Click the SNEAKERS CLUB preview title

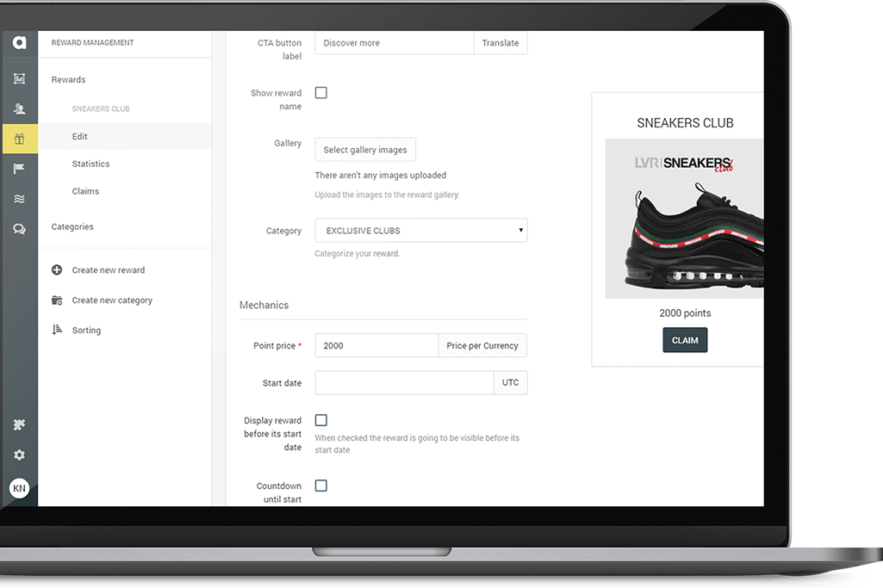[685, 122]
